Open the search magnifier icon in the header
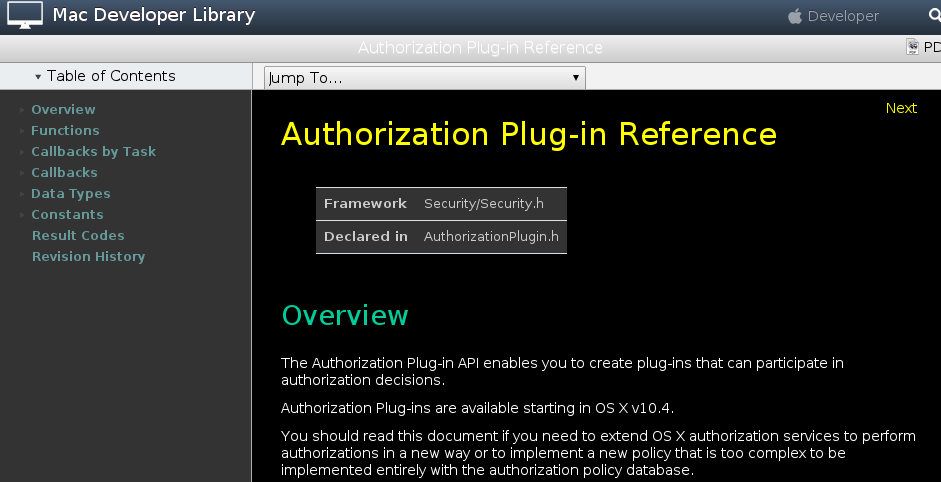941x482 pixels. click(x=935, y=16)
